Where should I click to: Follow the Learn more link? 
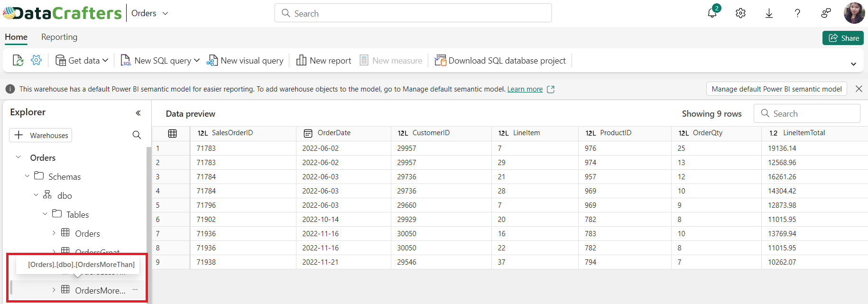(x=525, y=89)
